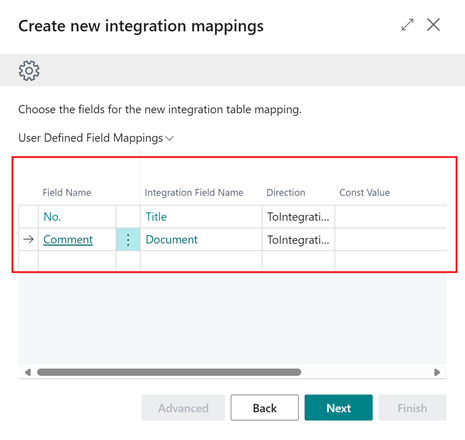
Task: Click the disabled Advanced button
Action: 183,408
